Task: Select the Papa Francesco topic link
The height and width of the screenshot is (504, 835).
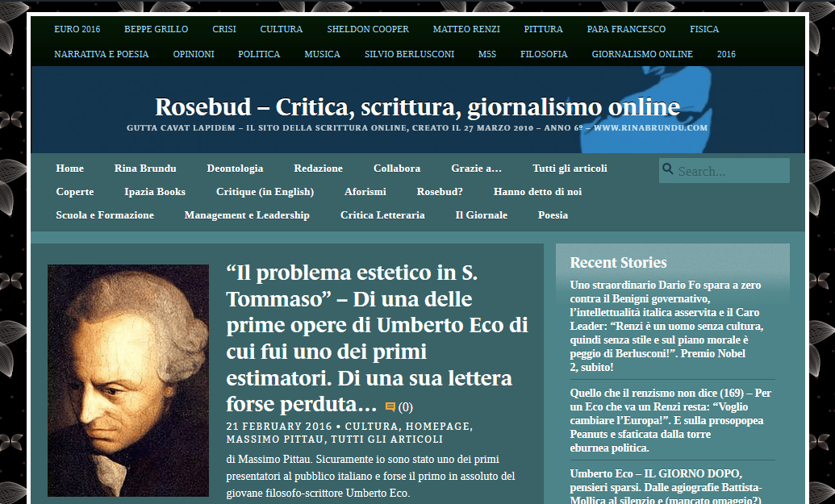Action: coord(626,29)
